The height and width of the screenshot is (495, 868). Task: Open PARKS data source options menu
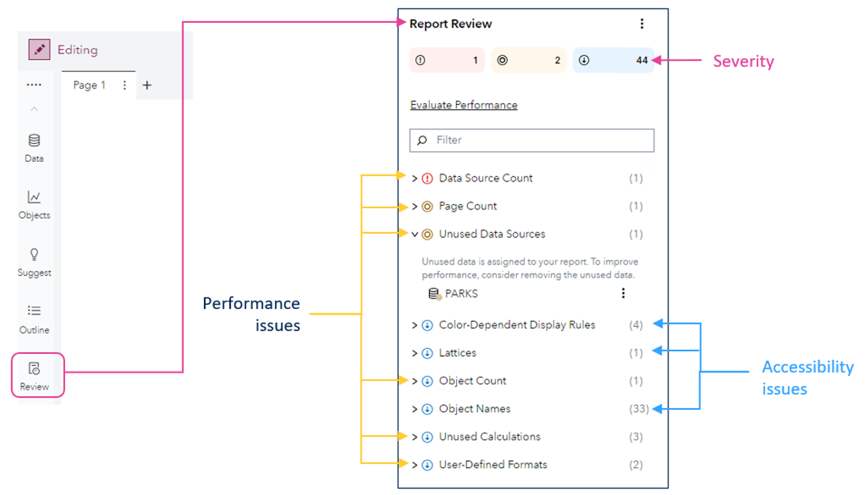(x=623, y=293)
